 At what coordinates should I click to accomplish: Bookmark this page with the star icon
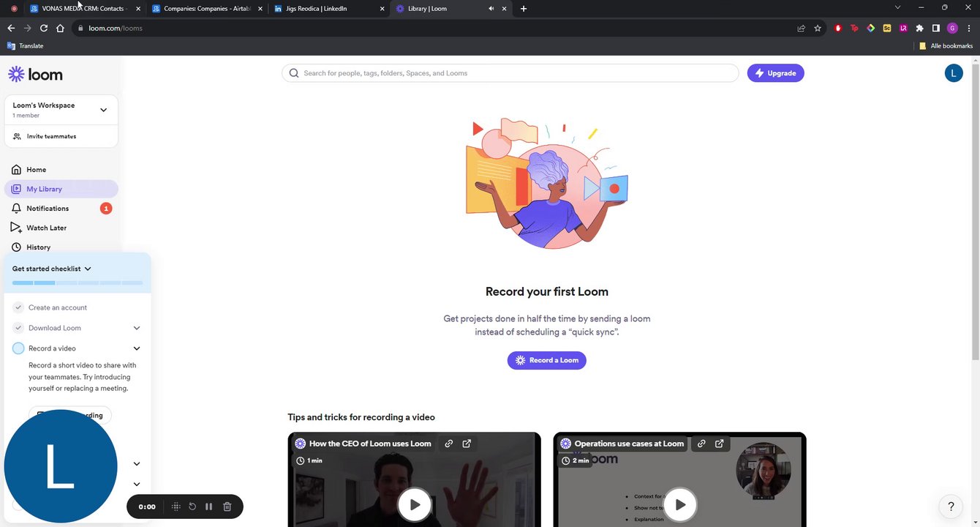[818, 28]
